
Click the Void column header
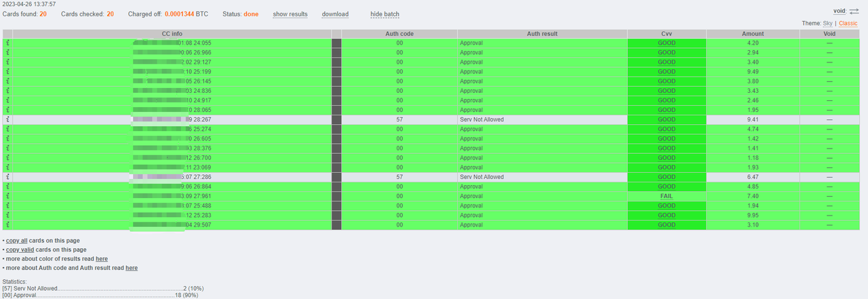point(829,34)
